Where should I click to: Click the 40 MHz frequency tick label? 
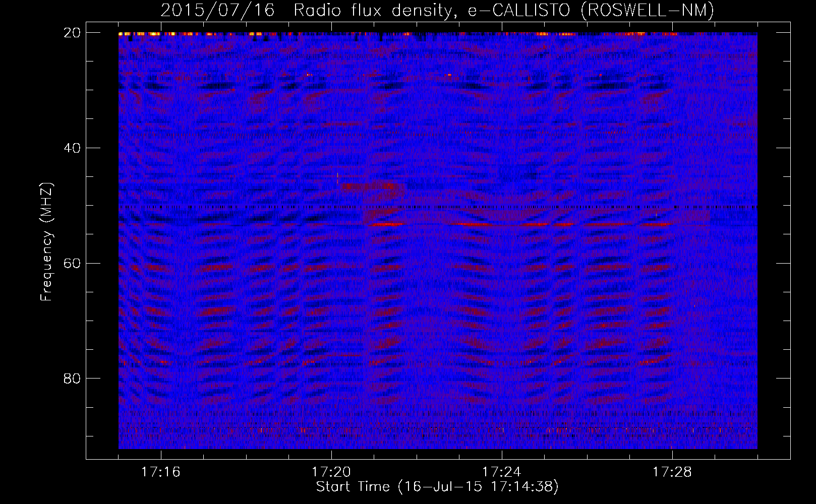pos(73,148)
